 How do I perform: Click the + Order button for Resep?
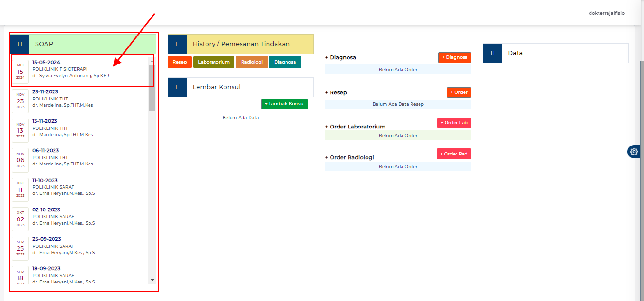point(458,92)
